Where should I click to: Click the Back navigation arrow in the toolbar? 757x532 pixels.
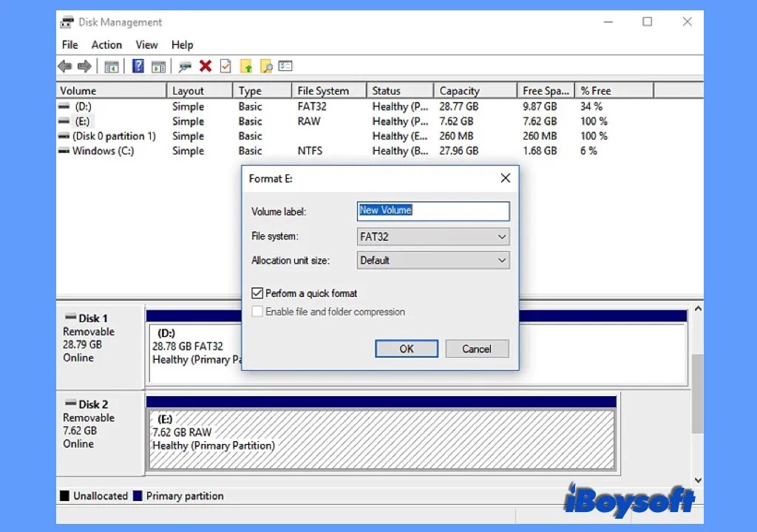64,66
